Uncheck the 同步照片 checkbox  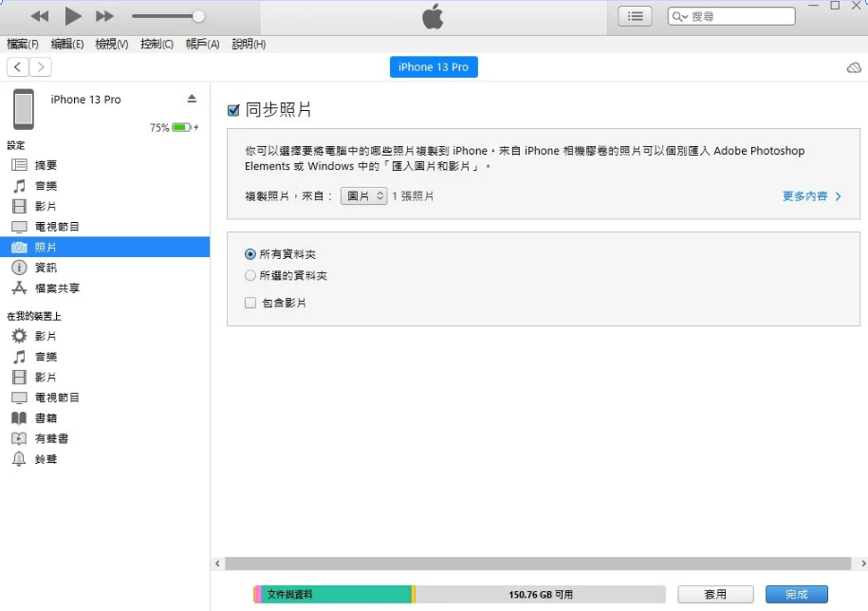232,108
